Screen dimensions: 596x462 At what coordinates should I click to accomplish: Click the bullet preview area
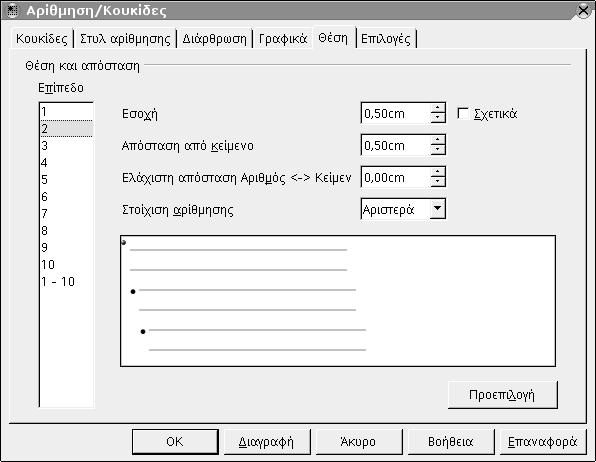pos(338,301)
